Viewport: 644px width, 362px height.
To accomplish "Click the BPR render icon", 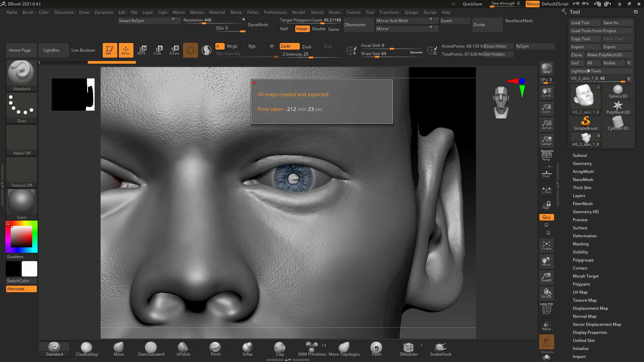I will 546,68.
